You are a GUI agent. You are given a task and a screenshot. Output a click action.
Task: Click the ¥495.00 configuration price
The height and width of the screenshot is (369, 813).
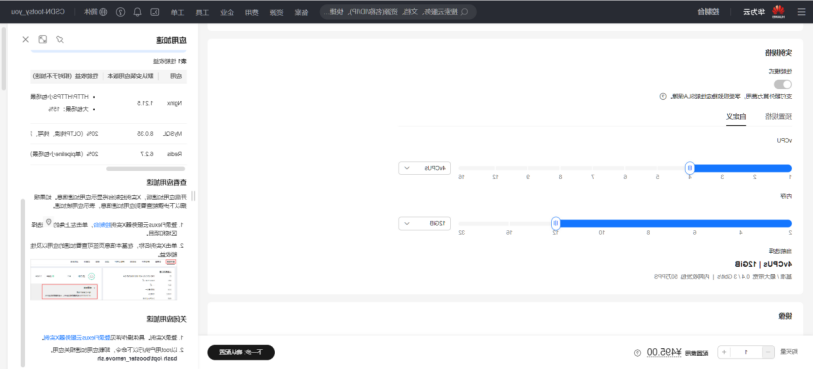[x=665, y=352]
